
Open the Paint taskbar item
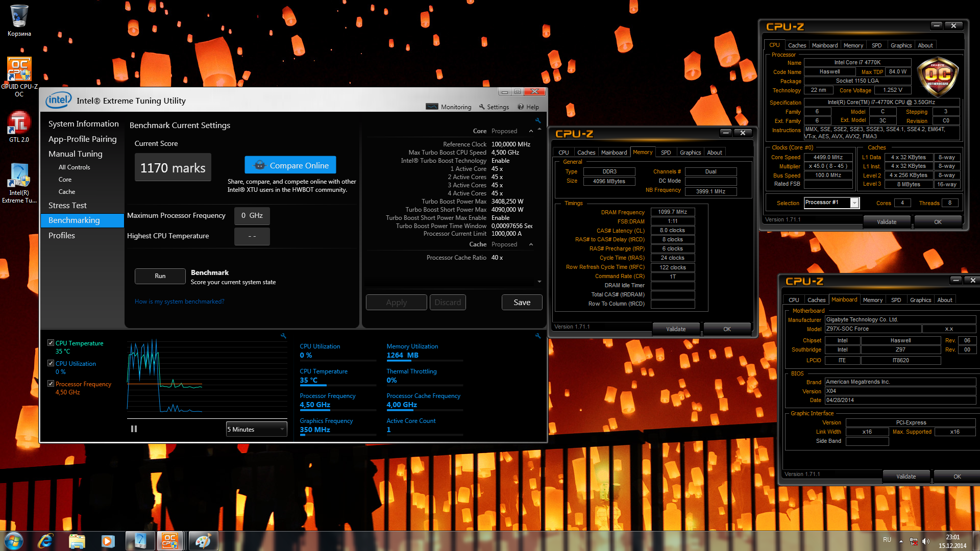[x=203, y=540]
